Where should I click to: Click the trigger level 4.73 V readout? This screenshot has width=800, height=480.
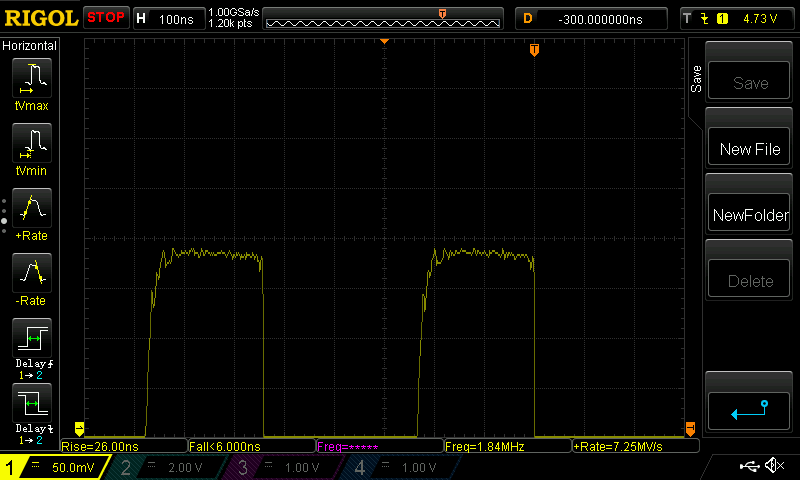(759, 19)
